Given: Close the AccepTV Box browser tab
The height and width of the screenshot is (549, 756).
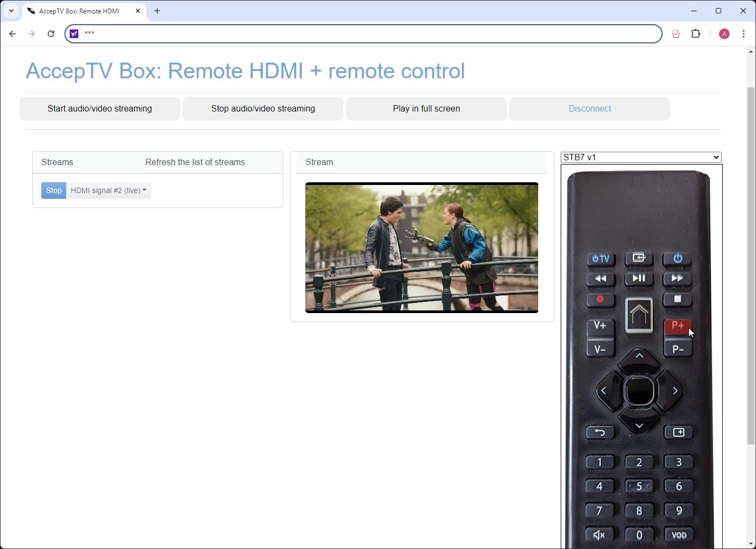Looking at the screenshot, I should (x=138, y=11).
